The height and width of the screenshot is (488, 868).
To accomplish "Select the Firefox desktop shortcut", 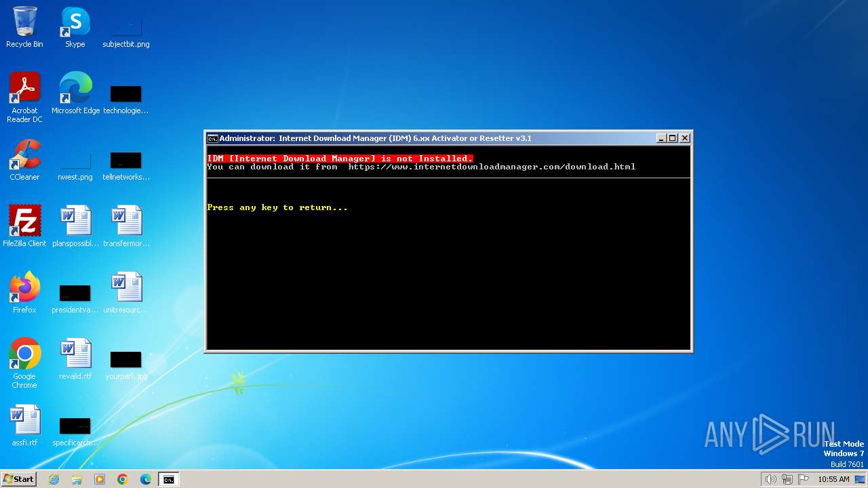I will pyautogui.click(x=24, y=293).
